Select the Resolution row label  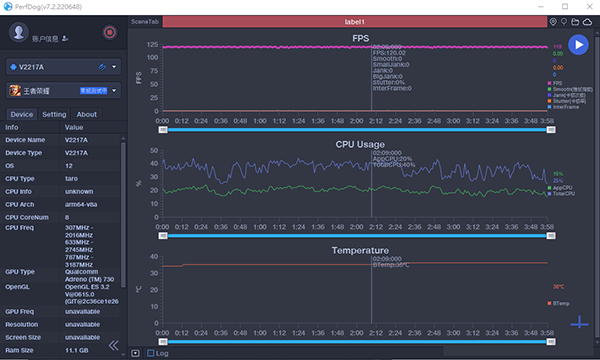tap(21, 324)
